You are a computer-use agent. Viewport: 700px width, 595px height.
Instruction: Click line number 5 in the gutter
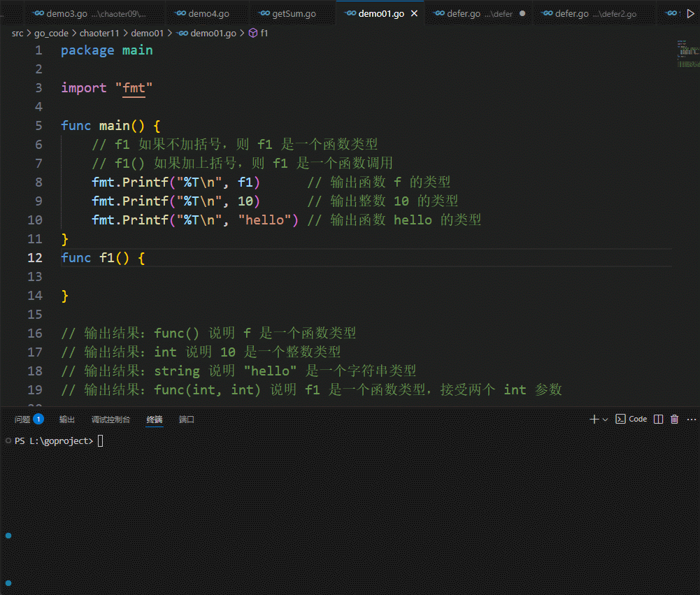coord(39,126)
